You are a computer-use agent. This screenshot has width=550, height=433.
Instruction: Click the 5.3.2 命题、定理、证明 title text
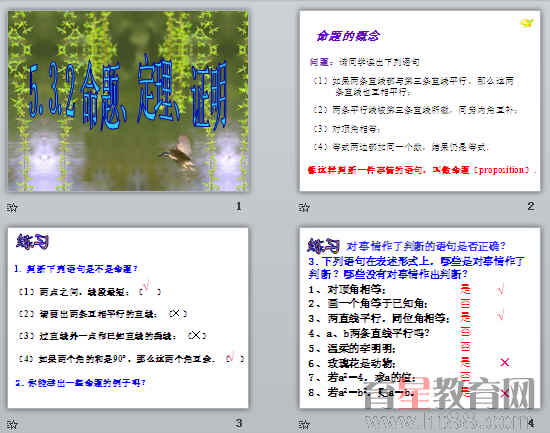[128, 94]
